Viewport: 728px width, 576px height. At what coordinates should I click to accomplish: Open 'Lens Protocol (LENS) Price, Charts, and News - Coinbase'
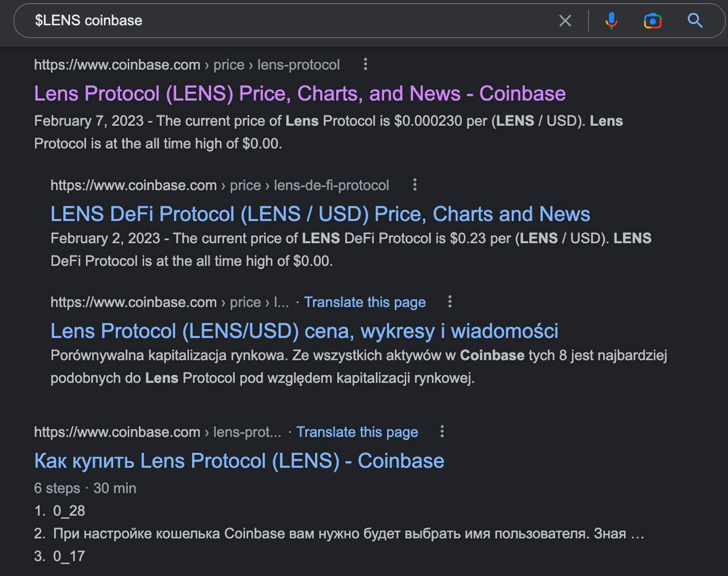click(300, 93)
